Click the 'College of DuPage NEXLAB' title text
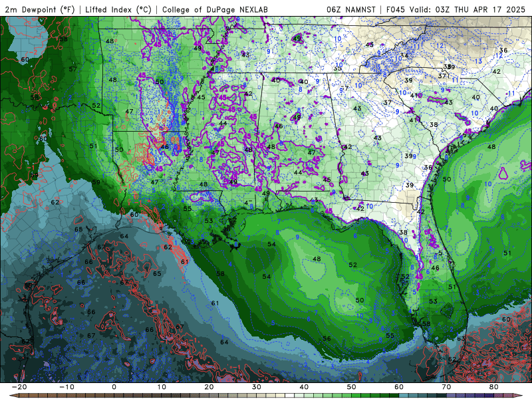 coord(215,9)
